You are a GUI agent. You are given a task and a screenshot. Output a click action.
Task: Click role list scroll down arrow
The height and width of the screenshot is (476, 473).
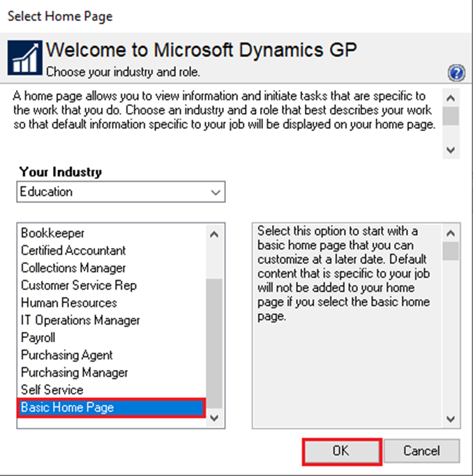214,418
